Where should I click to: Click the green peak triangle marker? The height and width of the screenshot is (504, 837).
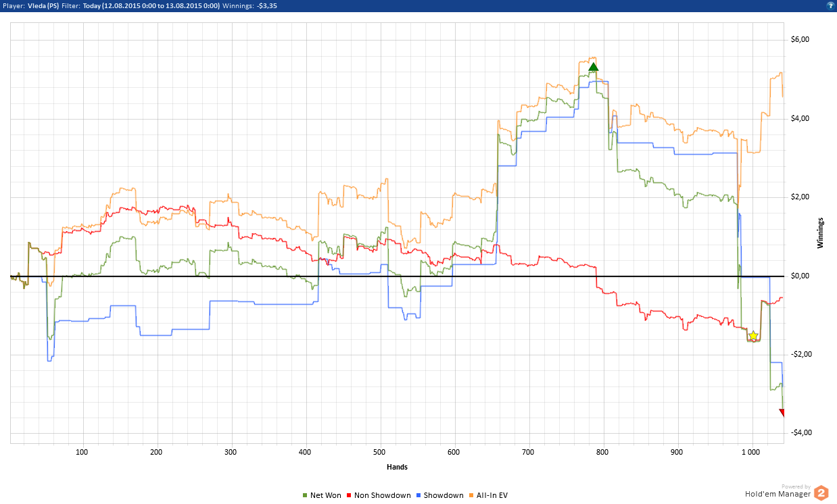594,66
